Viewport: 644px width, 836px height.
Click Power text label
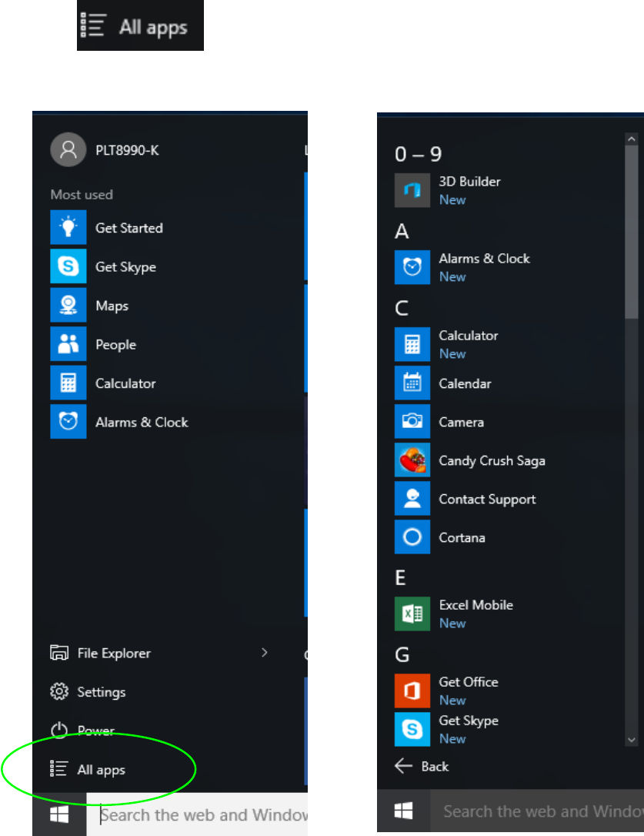coord(96,731)
